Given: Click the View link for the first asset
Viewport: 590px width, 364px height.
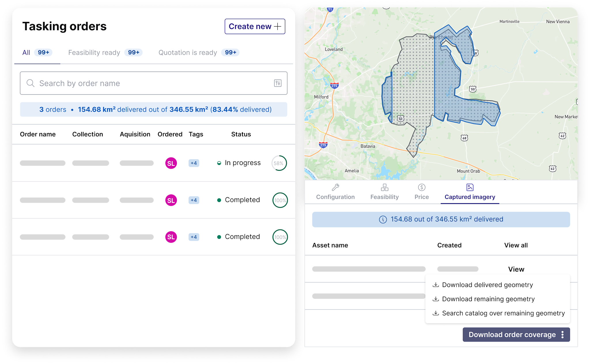Looking at the screenshot, I should (516, 269).
